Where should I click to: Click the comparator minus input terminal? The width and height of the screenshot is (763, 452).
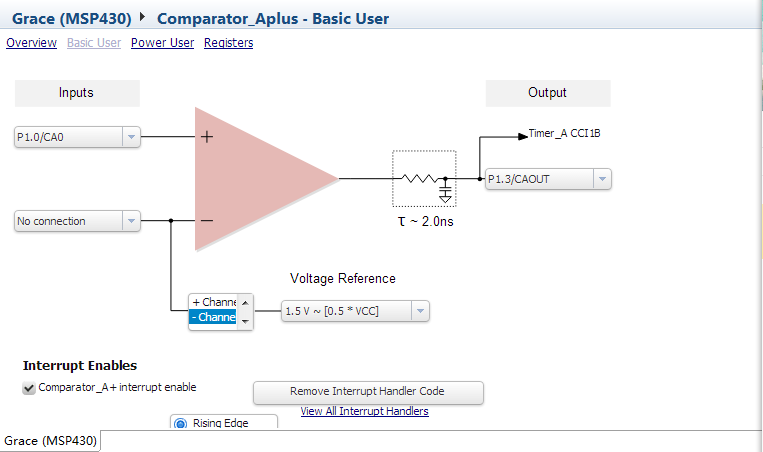point(207,221)
